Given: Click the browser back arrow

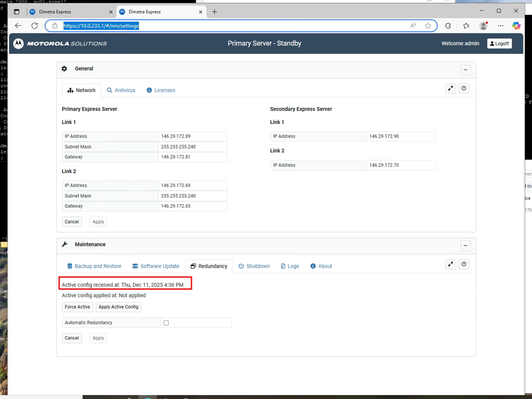Looking at the screenshot, I should pyautogui.click(x=18, y=26).
